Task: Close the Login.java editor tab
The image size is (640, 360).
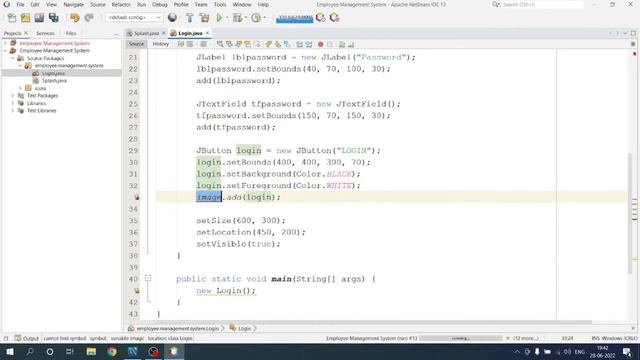Action: (208, 33)
